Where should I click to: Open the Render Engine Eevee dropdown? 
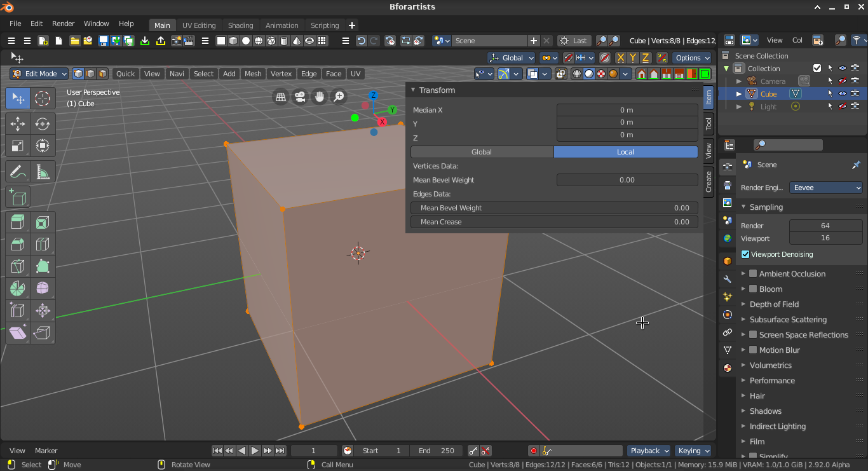(x=826, y=188)
